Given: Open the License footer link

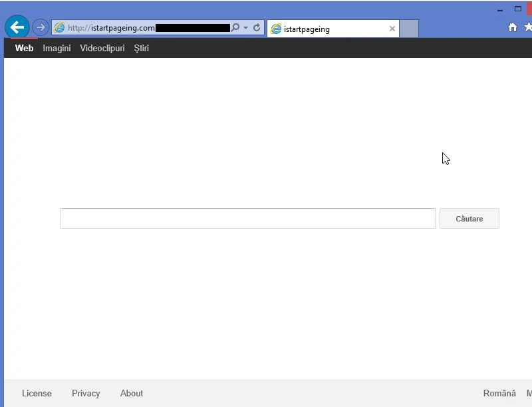Looking at the screenshot, I should coord(37,394).
